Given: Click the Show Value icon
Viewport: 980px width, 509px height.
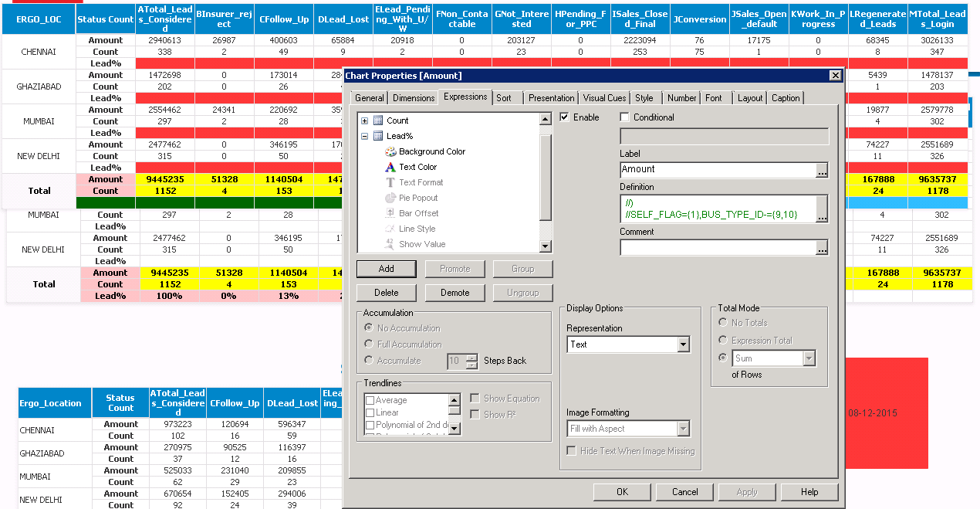Looking at the screenshot, I should point(390,244).
